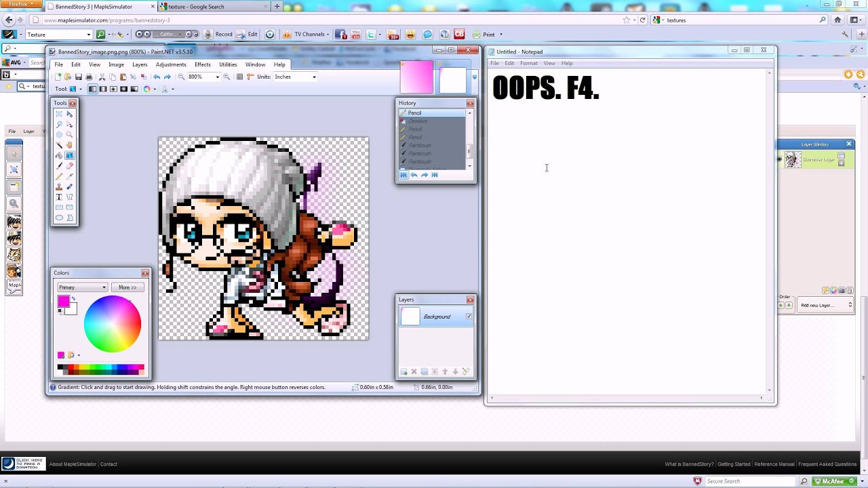Select the Lasso Select tool
This screenshot has height=488, width=868.
tap(59, 124)
